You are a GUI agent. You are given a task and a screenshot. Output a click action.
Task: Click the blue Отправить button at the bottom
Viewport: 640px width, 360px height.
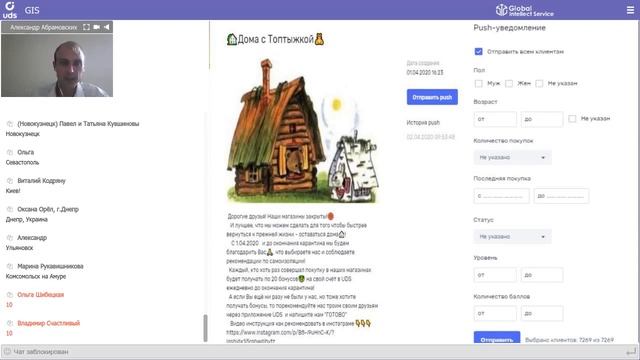click(x=497, y=337)
